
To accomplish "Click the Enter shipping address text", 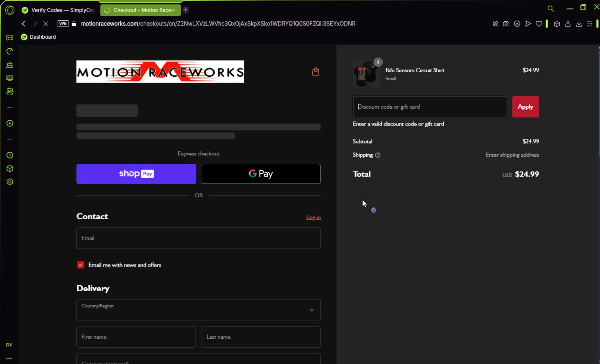I will (x=512, y=155).
